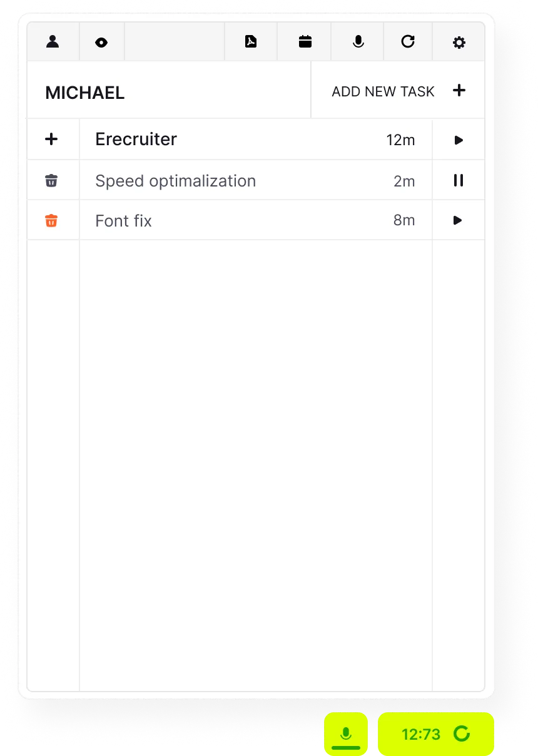Click ADD NEW TASK button

click(398, 91)
